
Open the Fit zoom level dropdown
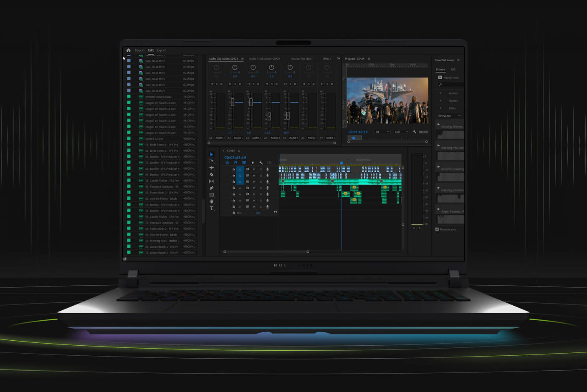(382, 132)
